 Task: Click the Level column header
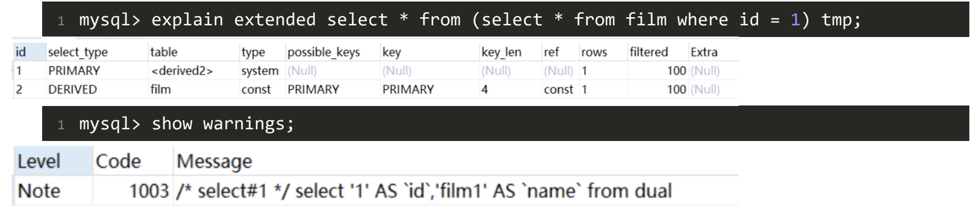pyautogui.click(x=39, y=161)
